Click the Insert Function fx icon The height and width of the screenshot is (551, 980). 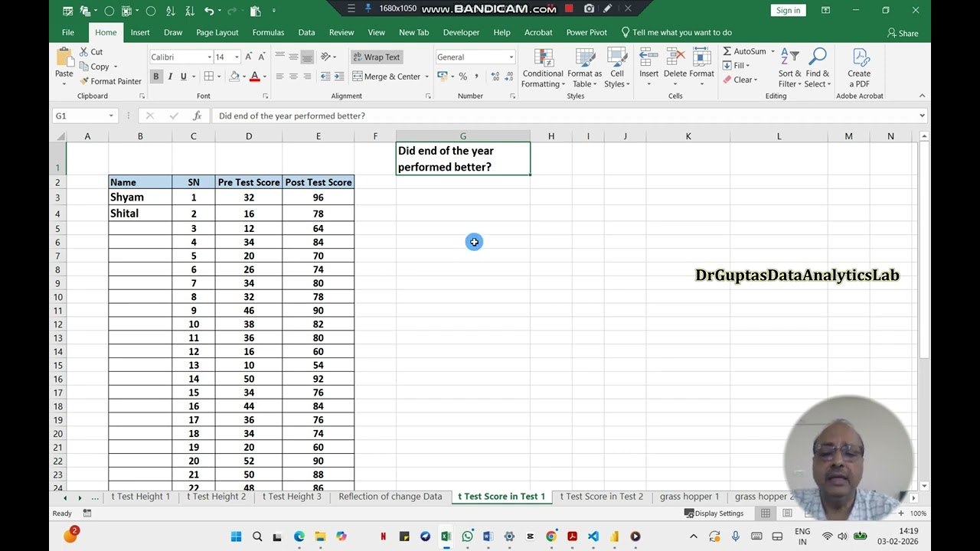tap(197, 116)
